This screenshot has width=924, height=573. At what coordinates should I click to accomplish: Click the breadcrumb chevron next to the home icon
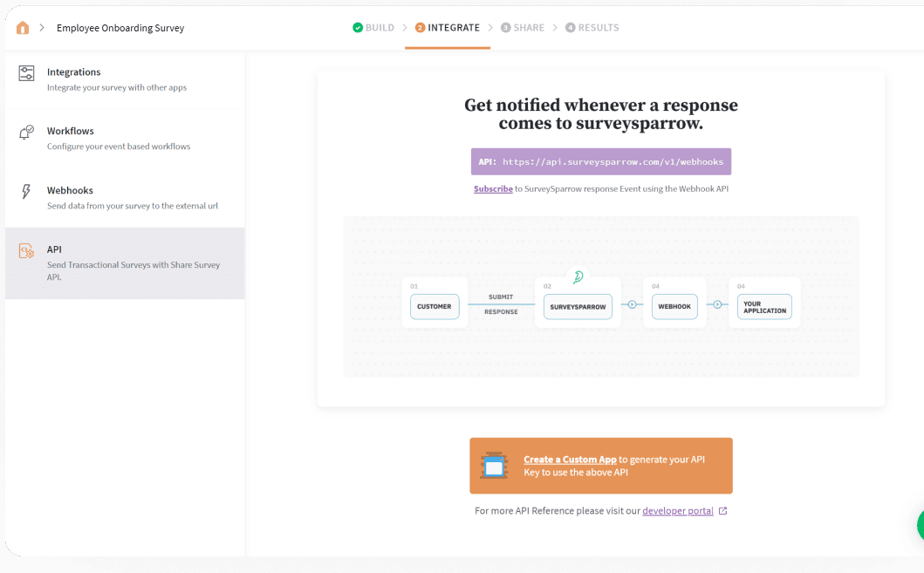41,27
